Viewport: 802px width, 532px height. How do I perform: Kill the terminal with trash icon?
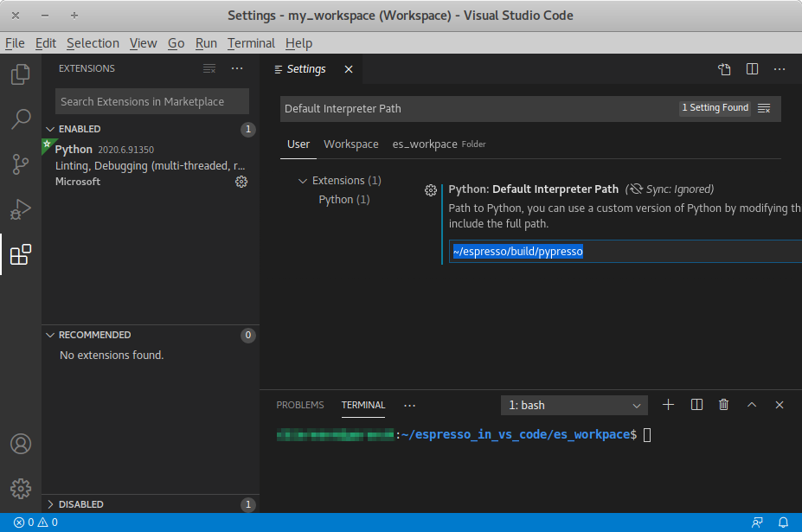point(724,405)
